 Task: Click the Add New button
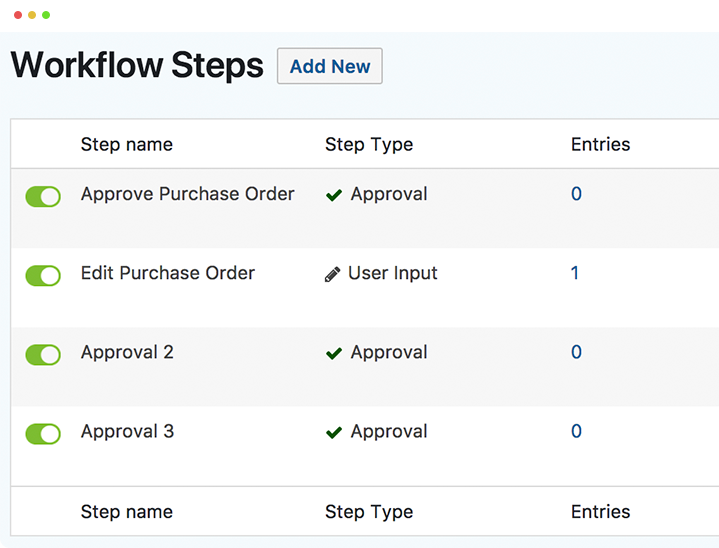[329, 67]
